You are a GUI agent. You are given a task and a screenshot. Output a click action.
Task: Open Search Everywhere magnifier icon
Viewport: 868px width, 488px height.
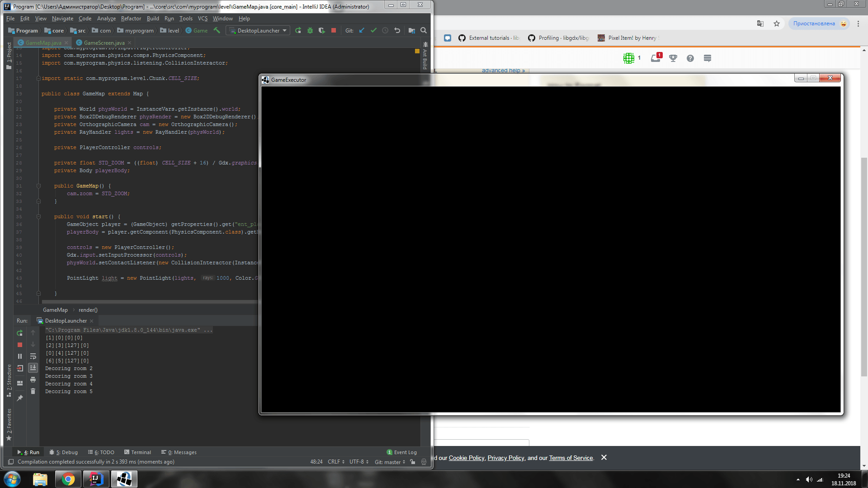424,30
